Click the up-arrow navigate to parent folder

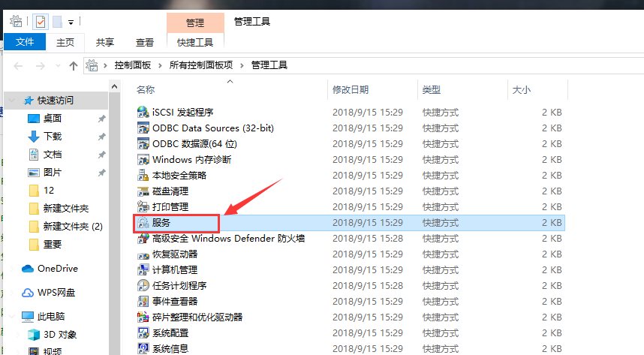pos(73,66)
